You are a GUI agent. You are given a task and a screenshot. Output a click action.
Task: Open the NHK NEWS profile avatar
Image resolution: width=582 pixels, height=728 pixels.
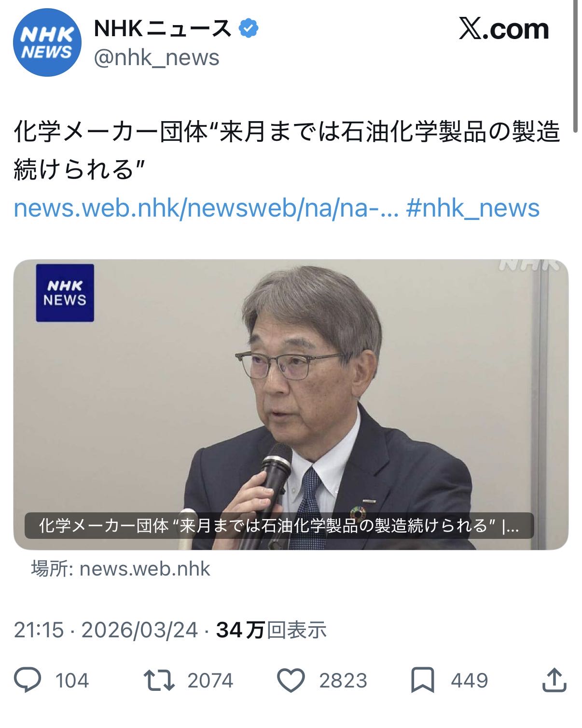pyautogui.click(x=47, y=42)
